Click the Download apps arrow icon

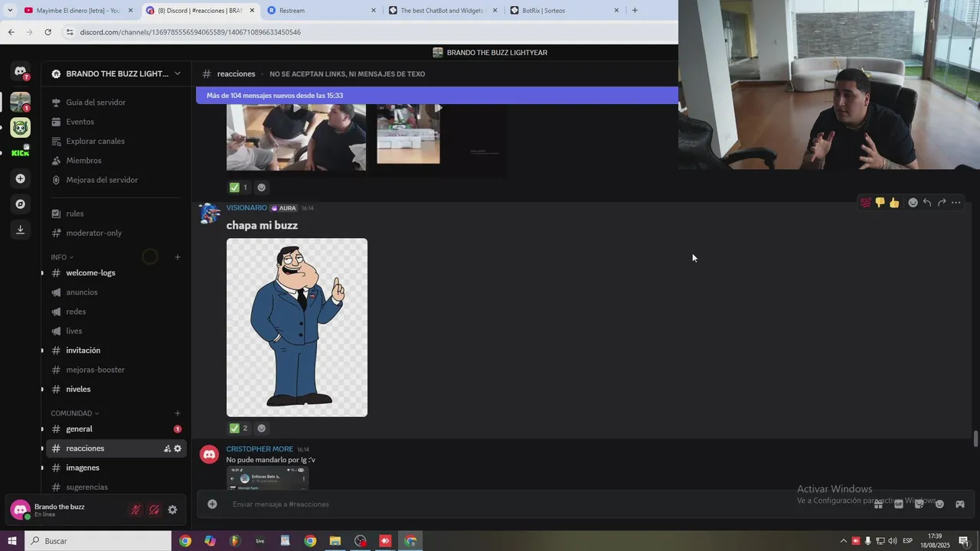20,230
